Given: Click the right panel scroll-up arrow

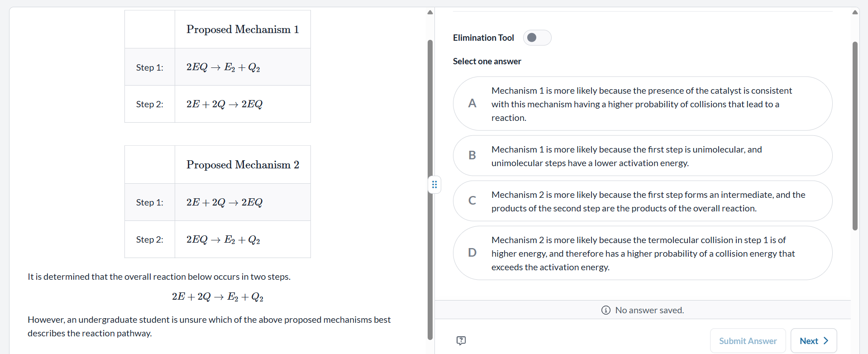Looking at the screenshot, I should tap(855, 12).
